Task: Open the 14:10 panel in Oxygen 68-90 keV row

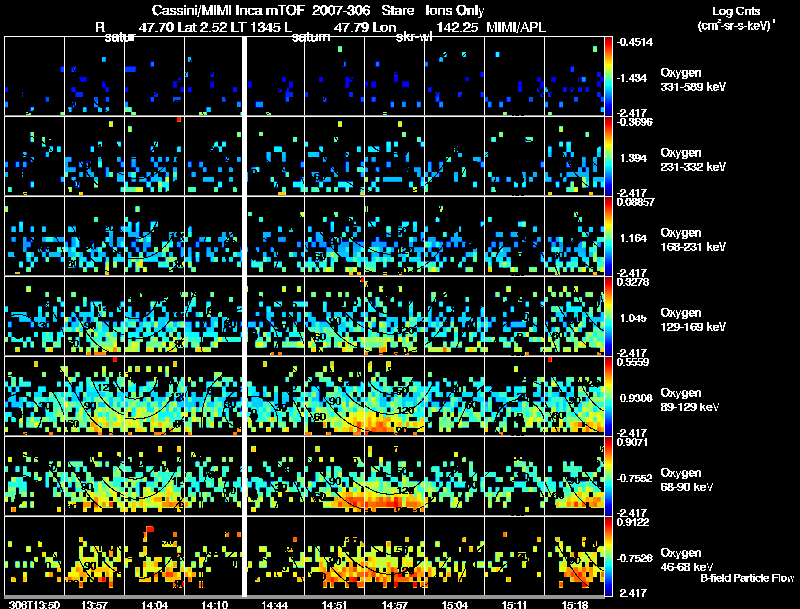Action: pos(214,476)
